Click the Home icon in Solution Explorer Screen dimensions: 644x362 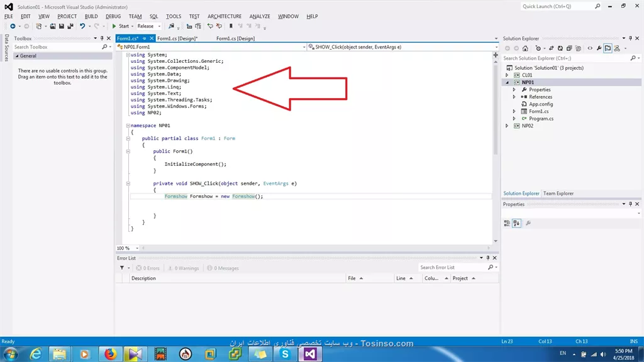pyautogui.click(x=525, y=48)
